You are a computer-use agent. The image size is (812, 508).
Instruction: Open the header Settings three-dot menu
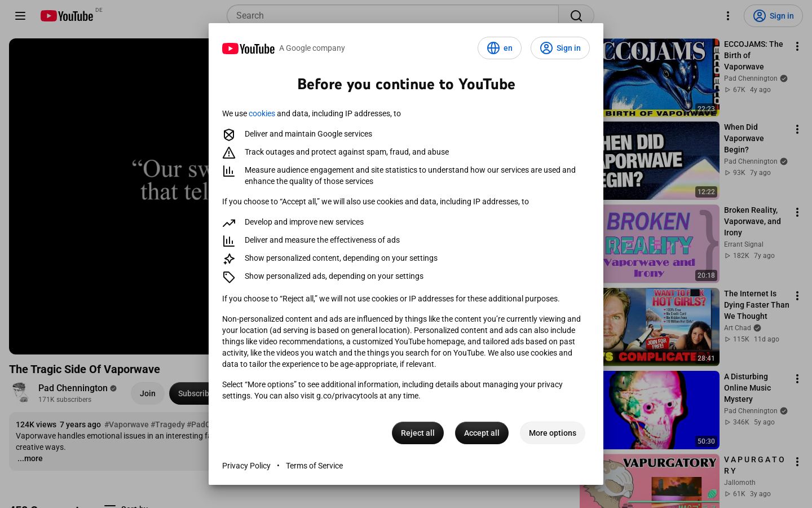point(728,16)
